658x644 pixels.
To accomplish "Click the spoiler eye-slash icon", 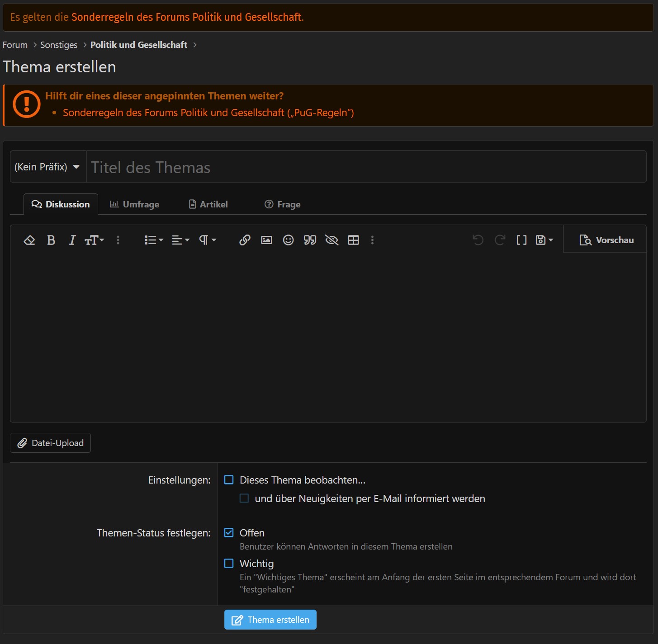I will 331,240.
